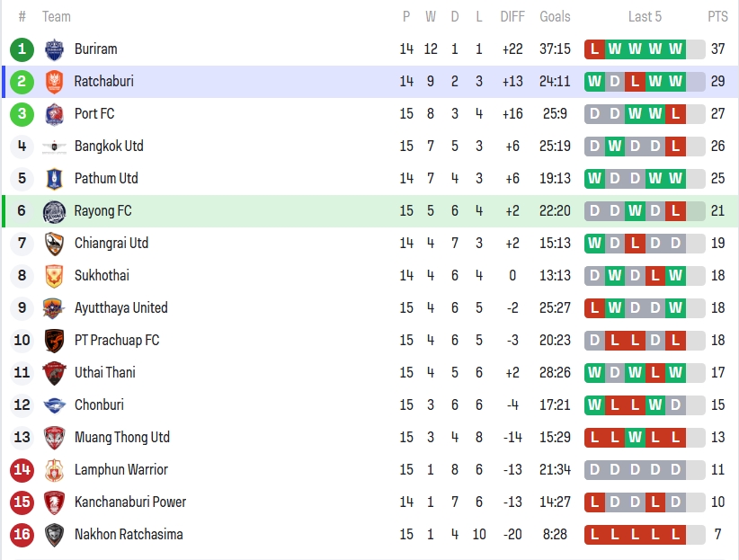Screen dimensions: 739x560
Task: Click the Pathum Utd club badge
Action: point(54,179)
